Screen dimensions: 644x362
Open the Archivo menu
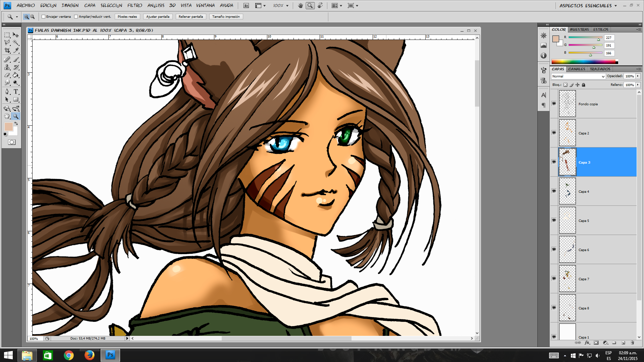pos(25,6)
